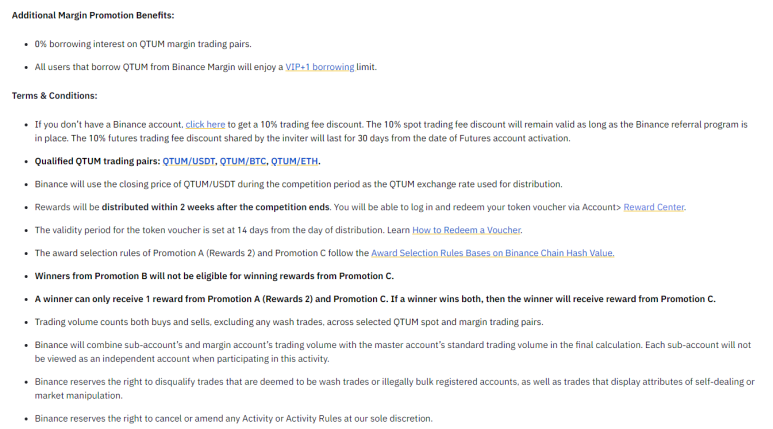Open the QTUM/ETH trading pair link

[x=294, y=161]
